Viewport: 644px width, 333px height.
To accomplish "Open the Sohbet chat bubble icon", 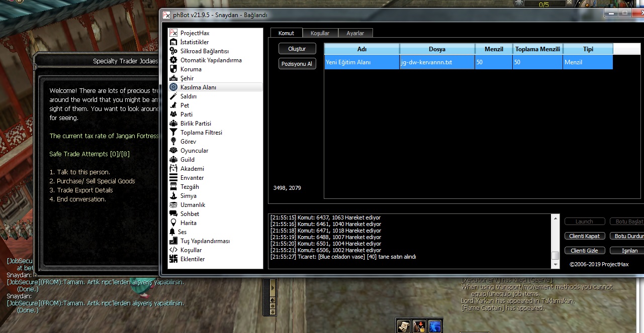I will pyautogui.click(x=173, y=214).
